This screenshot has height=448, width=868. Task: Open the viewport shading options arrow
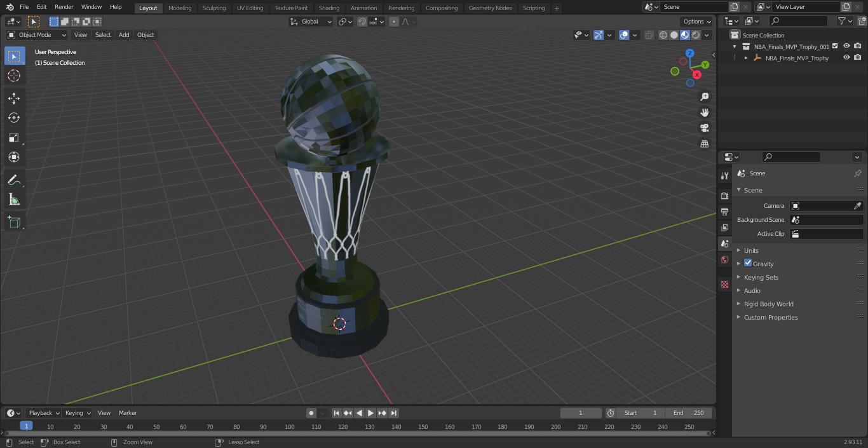(707, 35)
